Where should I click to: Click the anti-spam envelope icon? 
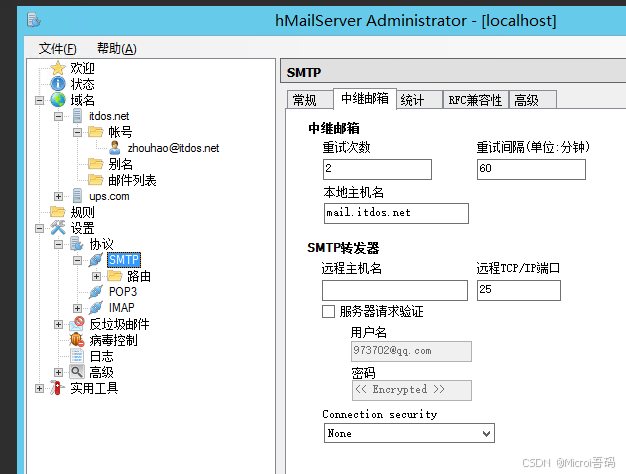pyautogui.click(x=77, y=323)
